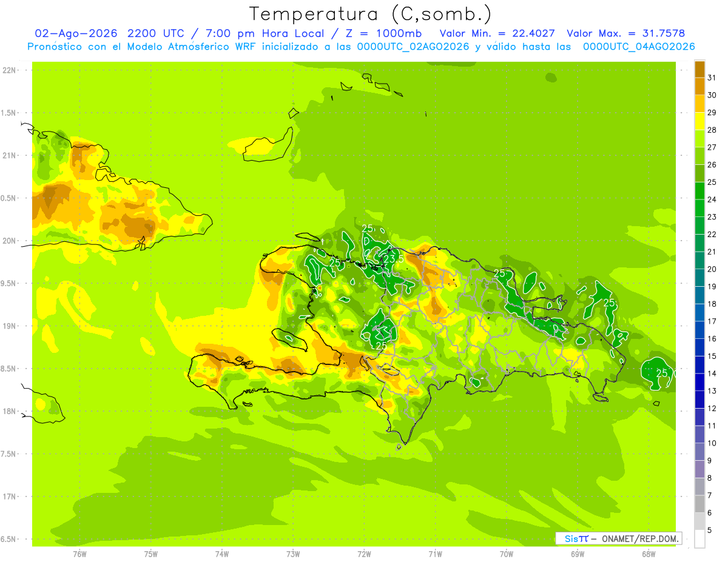
Task: Click the green legend swatch between 24 and 25
Action: 699,191
